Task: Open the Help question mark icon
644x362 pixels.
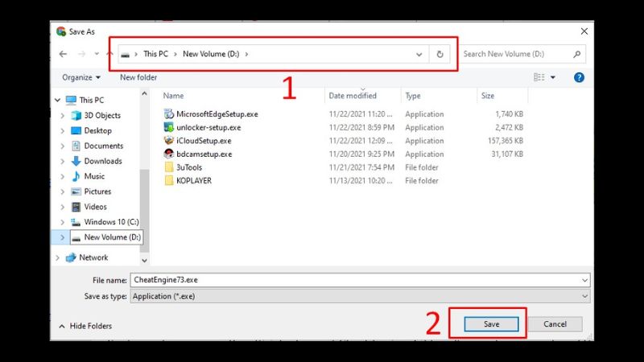Action: tap(579, 77)
